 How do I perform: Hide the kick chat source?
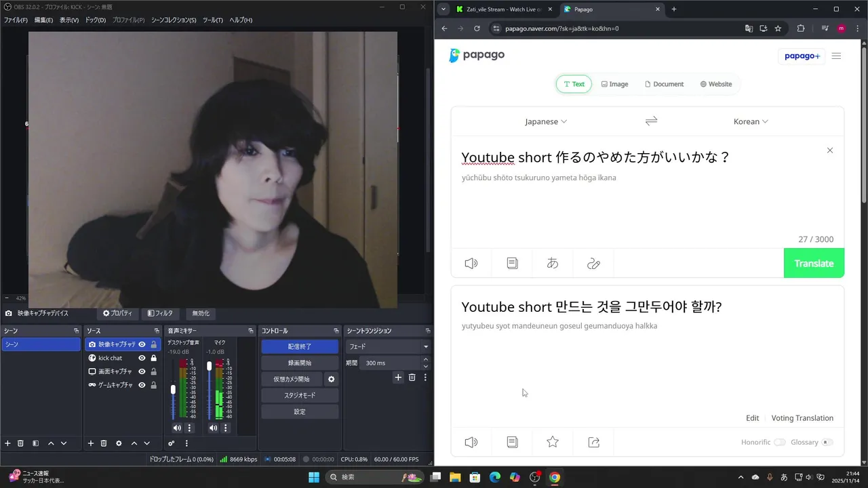click(x=142, y=358)
